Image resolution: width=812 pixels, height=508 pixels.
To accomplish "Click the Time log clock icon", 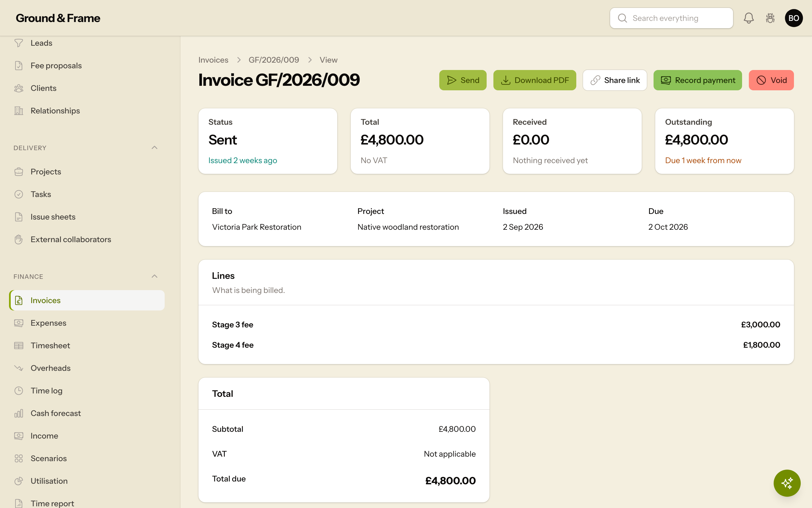I will pyautogui.click(x=19, y=390).
